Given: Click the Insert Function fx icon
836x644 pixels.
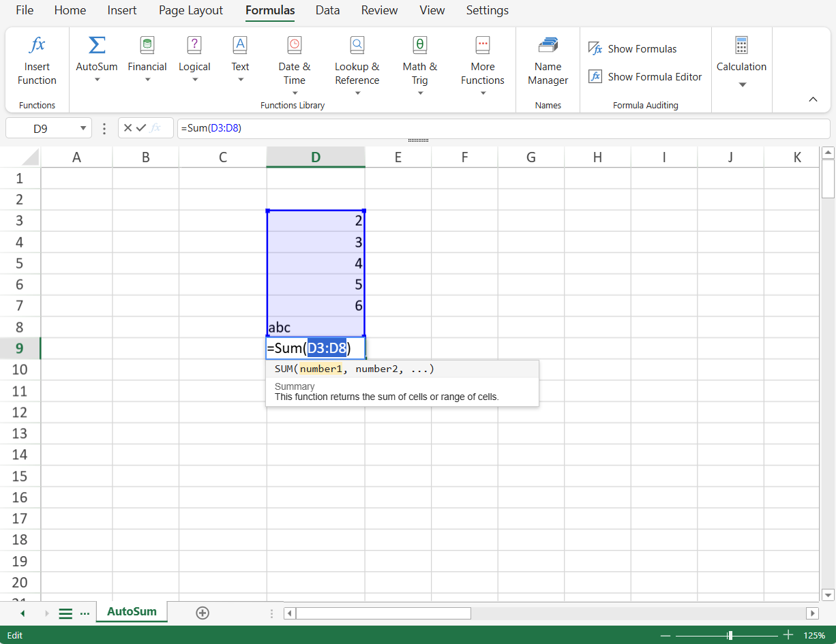Looking at the screenshot, I should [x=37, y=46].
